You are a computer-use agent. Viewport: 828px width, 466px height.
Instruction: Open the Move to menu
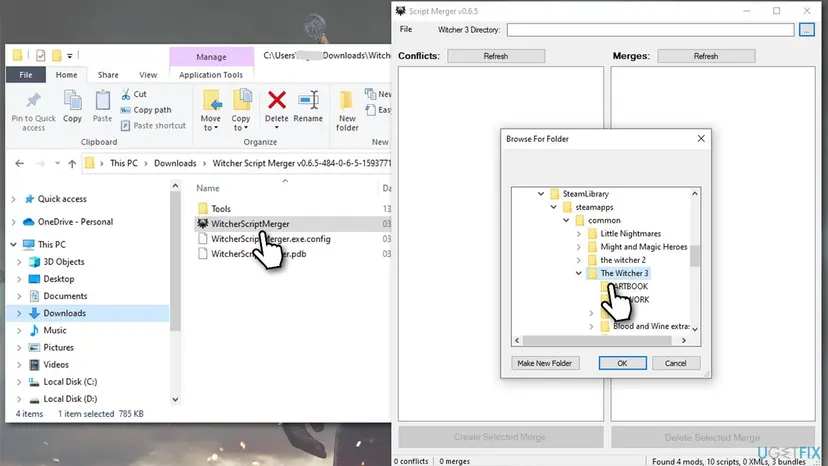[x=211, y=111]
